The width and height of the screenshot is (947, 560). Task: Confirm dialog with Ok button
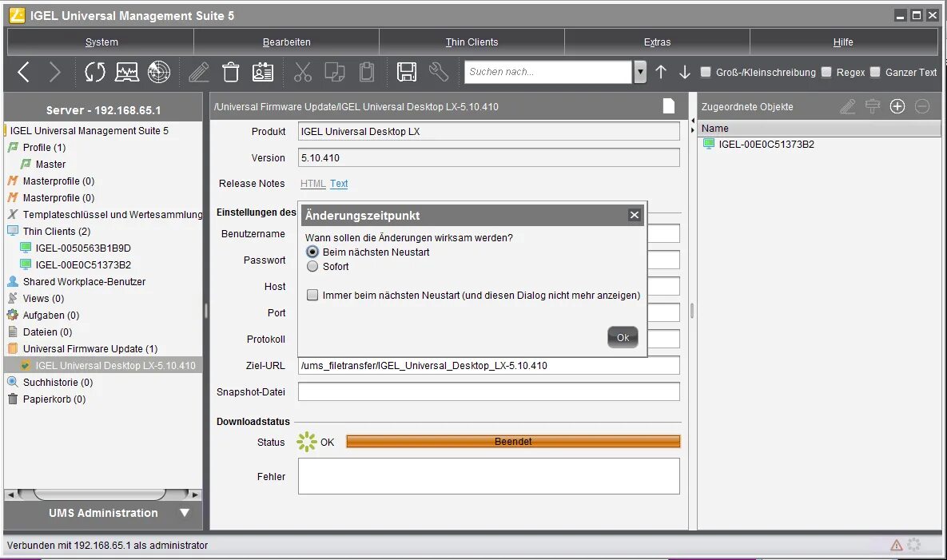tap(623, 337)
